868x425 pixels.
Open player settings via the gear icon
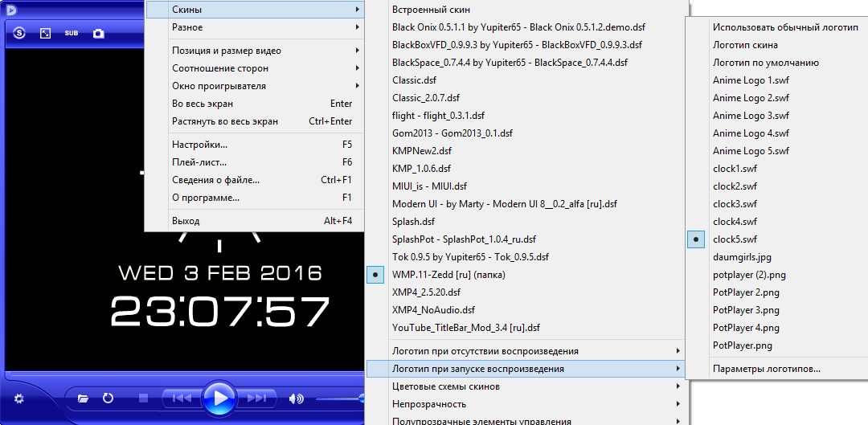18,398
